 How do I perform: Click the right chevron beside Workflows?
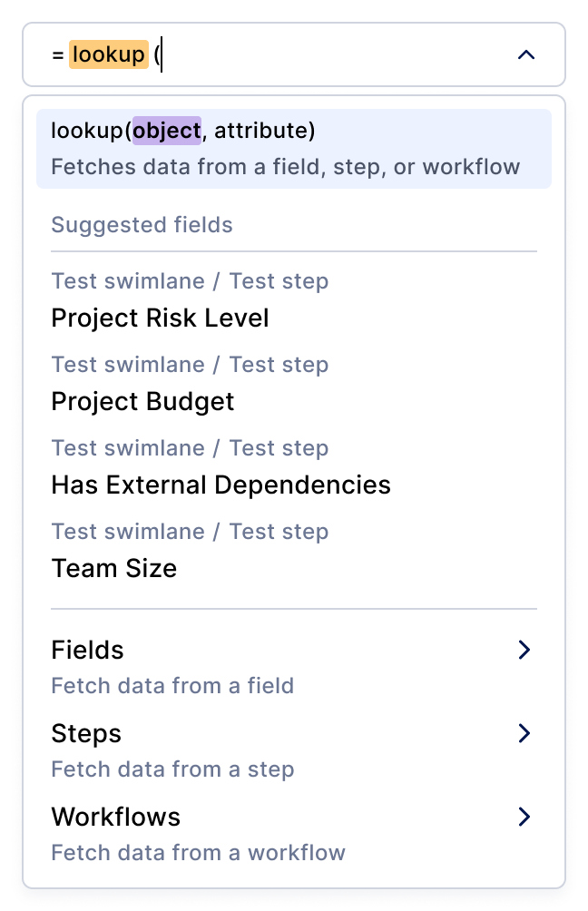pos(524,818)
